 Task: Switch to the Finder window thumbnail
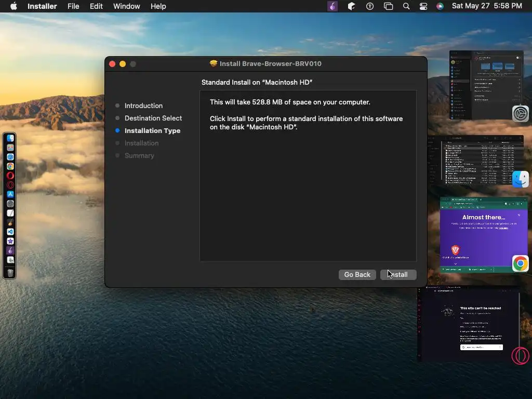click(x=476, y=160)
